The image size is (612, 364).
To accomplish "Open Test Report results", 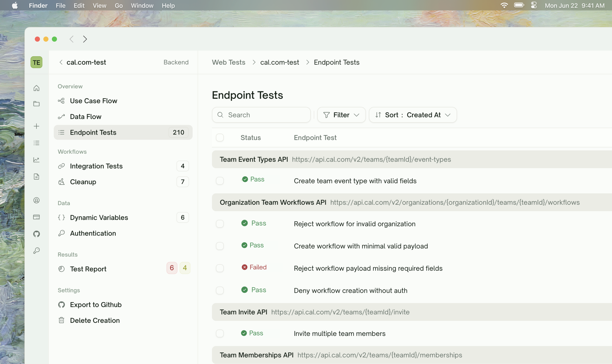I will (x=123, y=269).
